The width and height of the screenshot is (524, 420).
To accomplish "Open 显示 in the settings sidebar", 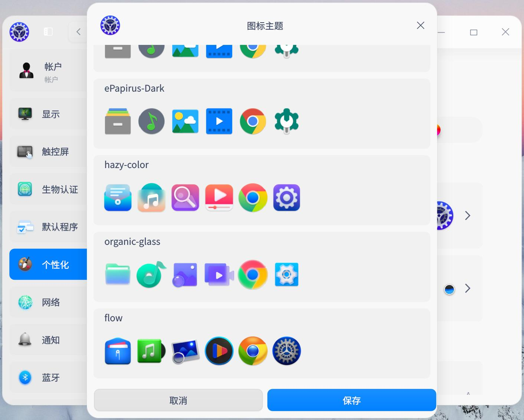I will (x=48, y=114).
